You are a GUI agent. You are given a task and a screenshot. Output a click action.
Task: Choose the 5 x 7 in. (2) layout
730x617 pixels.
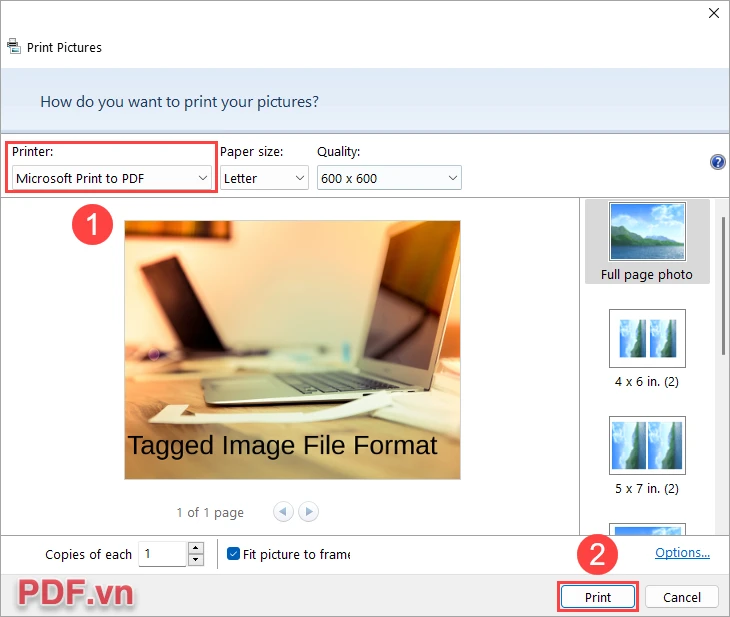click(647, 456)
